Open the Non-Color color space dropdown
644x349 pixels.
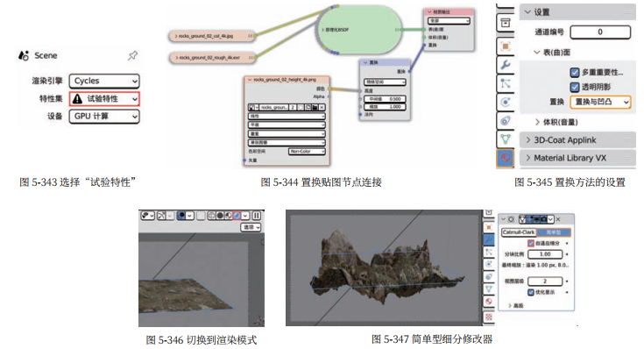307,152
